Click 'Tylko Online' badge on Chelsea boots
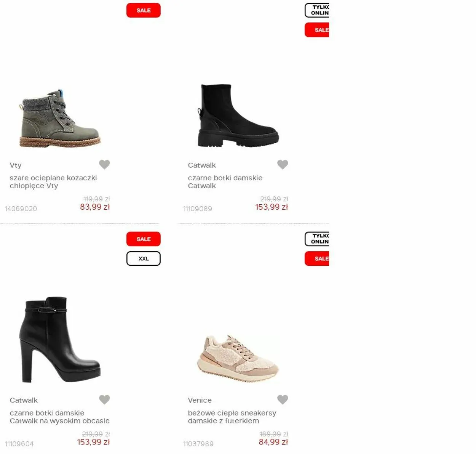 (x=317, y=10)
